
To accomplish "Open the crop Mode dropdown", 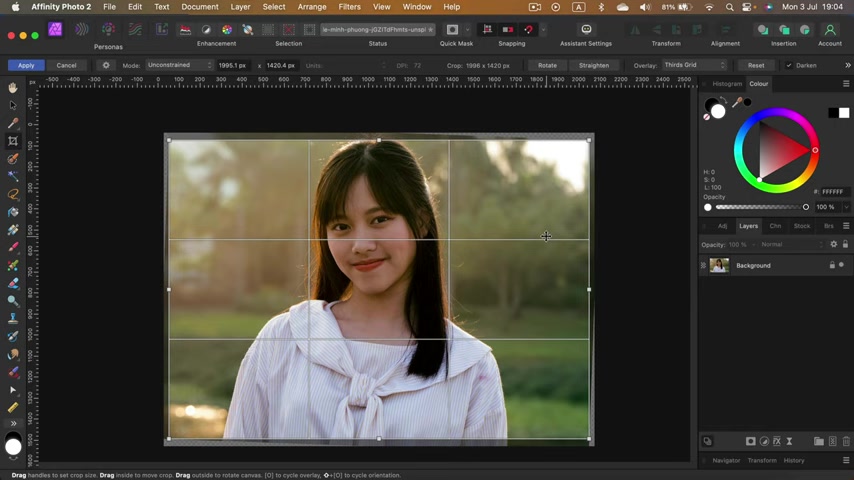I will click(180, 65).
